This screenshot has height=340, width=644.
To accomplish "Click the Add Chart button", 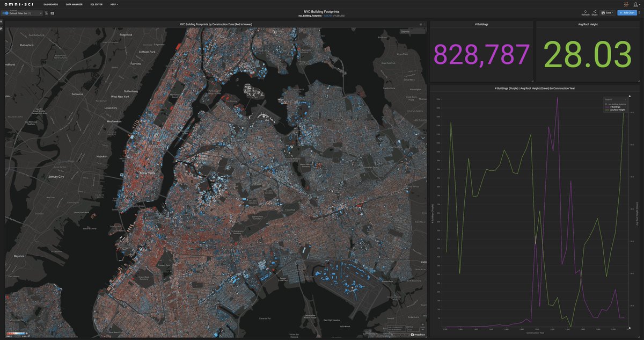I will [627, 12].
